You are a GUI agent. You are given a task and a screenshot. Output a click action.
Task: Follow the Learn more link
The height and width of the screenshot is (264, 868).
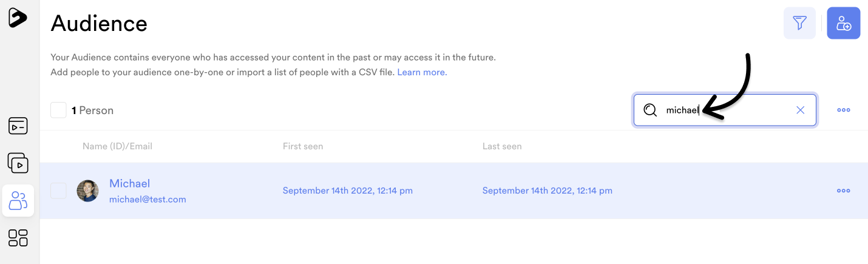[x=422, y=72]
